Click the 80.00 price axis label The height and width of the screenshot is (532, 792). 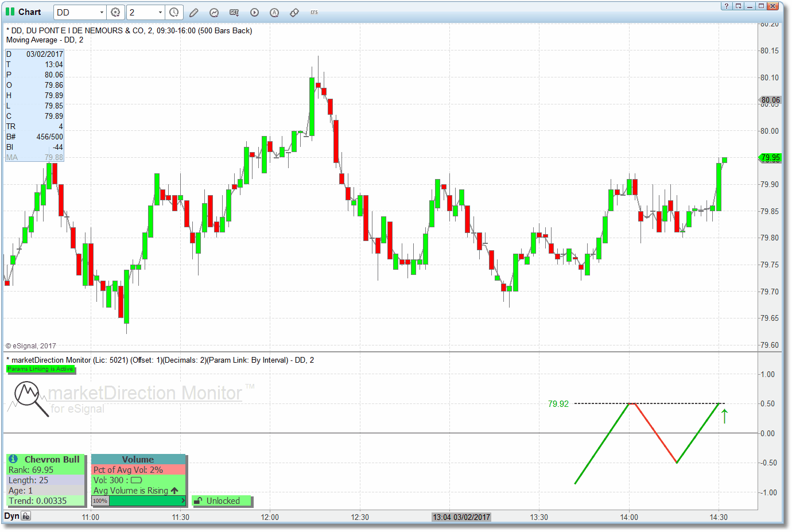click(x=770, y=131)
